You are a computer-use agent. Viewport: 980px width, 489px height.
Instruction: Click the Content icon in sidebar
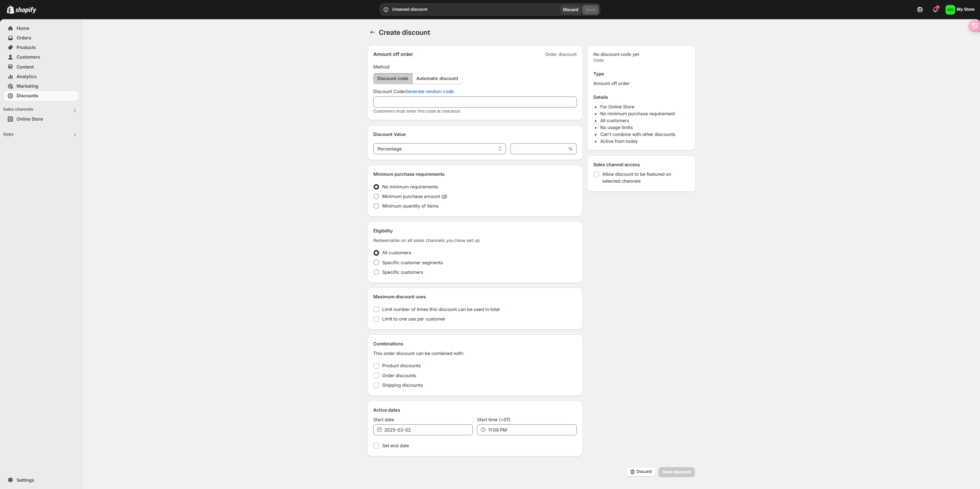pos(10,67)
